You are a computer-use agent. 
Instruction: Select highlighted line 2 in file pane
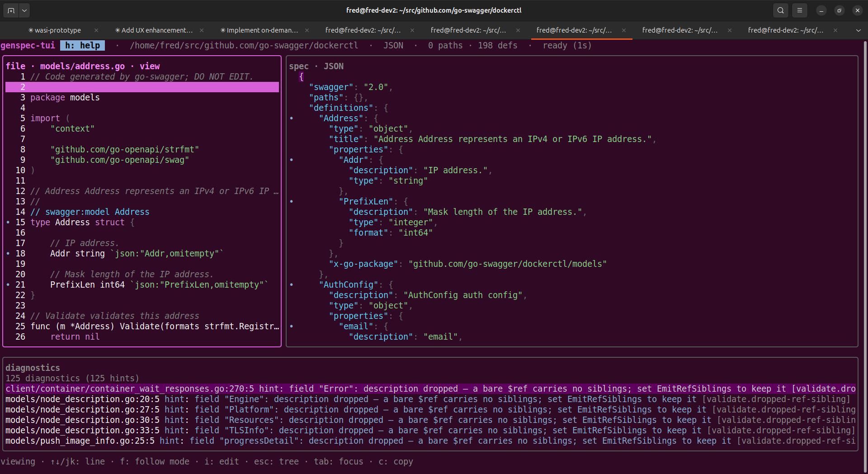click(142, 87)
